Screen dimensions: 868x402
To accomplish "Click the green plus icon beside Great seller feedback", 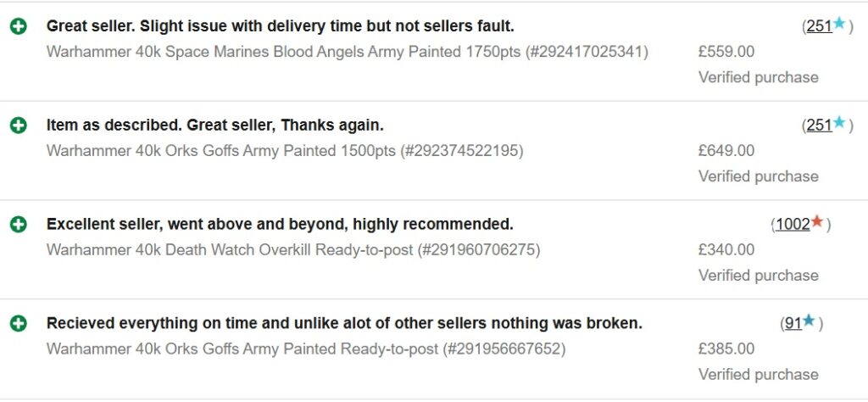I will pyautogui.click(x=19, y=26).
